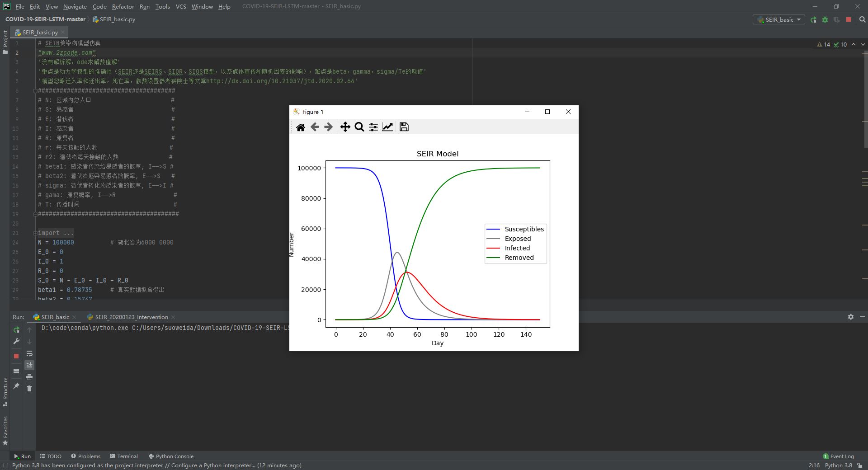Toggle the Structure tool window
Screen dimensions: 868x470
[5, 392]
